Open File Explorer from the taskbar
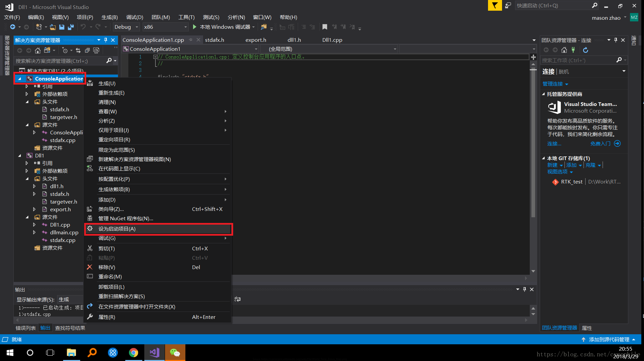 (71, 353)
